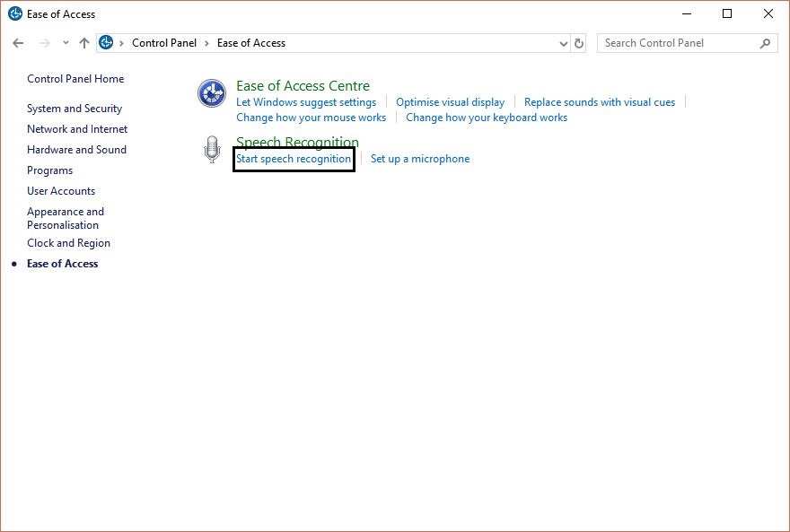Open Clock and Region category
This screenshot has width=790, height=532.
(68, 243)
